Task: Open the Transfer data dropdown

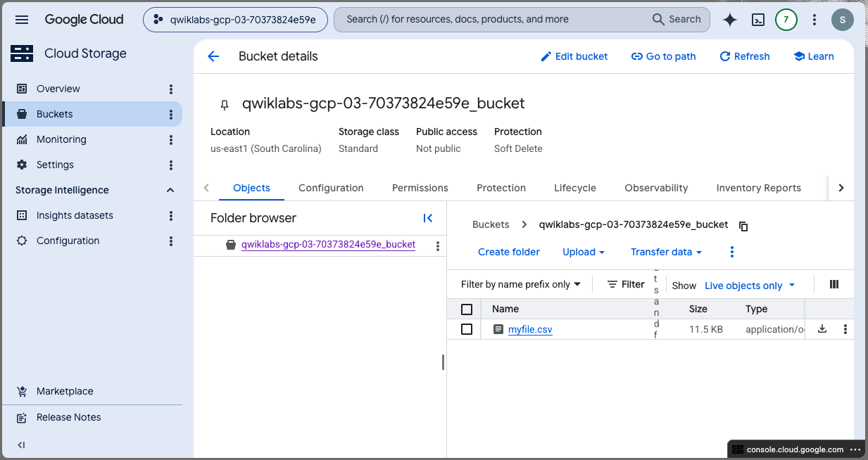Action: 666,252
